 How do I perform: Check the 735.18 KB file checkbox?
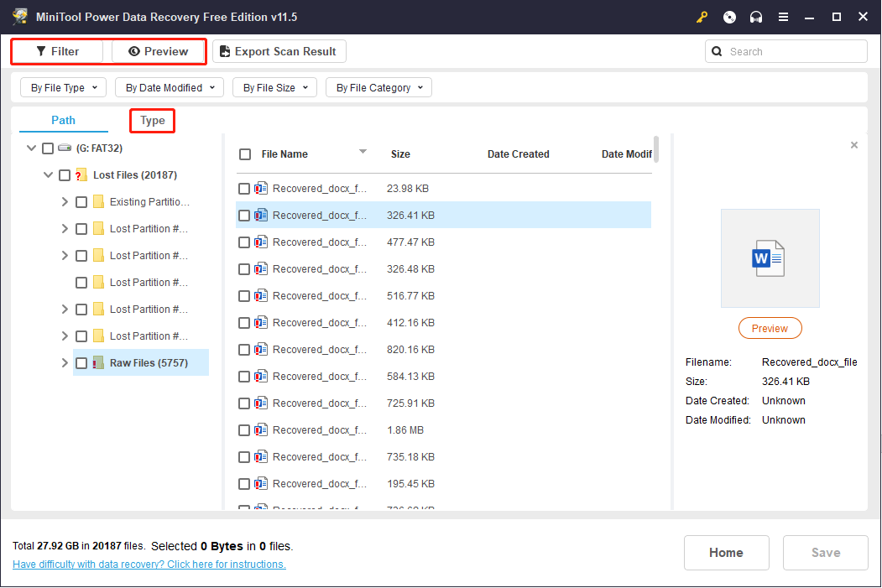pyautogui.click(x=243, y=457)
